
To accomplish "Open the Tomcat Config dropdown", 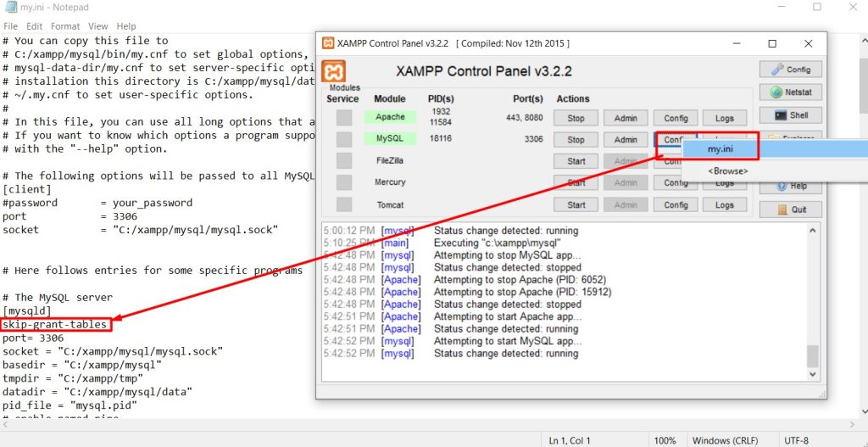I will pyautogui.click(x=676, y=204).
